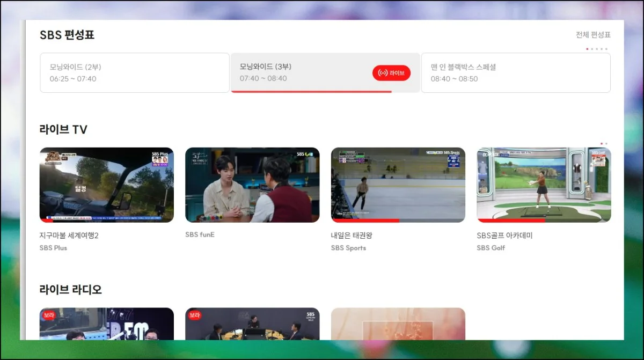Select the first pagination dot under SBS 편성표
This screenshot has width=644, height=360.
coord(587,49)
